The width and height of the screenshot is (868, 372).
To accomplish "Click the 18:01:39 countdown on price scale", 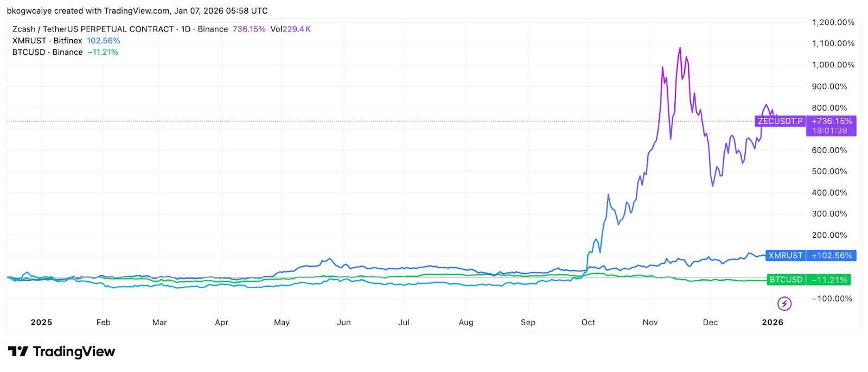I will click(x=829, y=131).
